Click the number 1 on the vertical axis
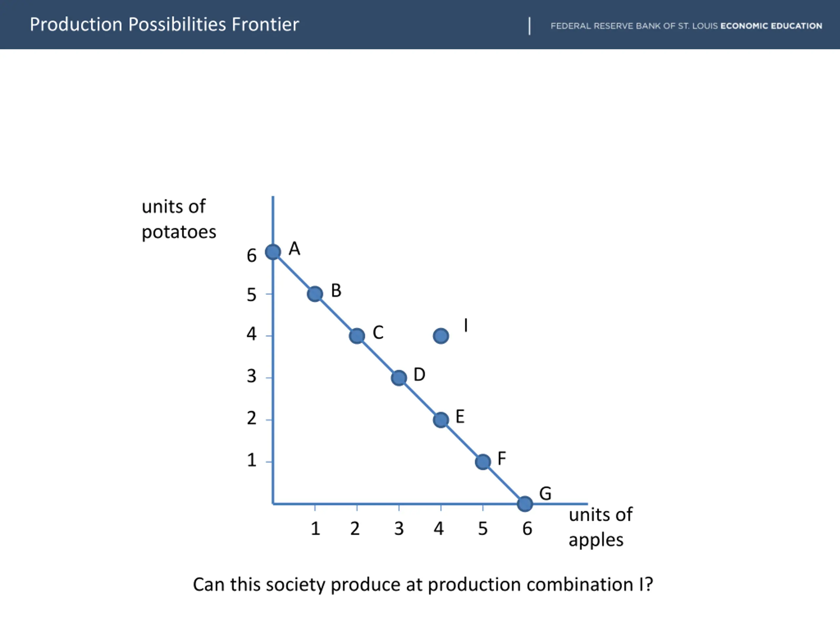The image size is (840, 630). (x=251, y=460)
